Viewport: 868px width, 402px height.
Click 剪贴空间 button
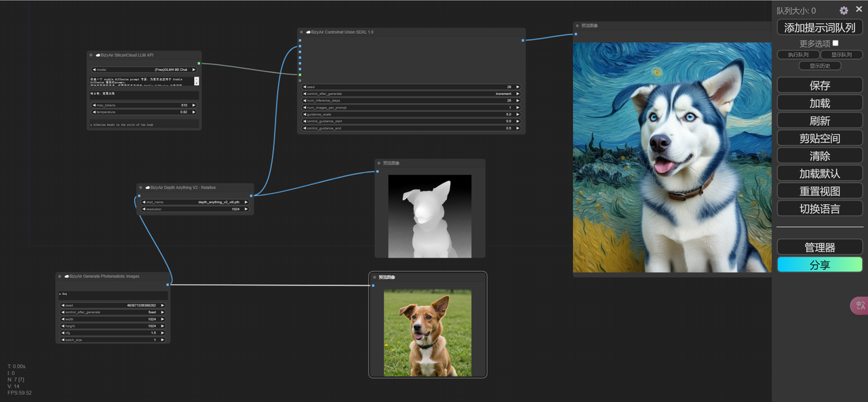pyautogui.click(x=820, y=138)
